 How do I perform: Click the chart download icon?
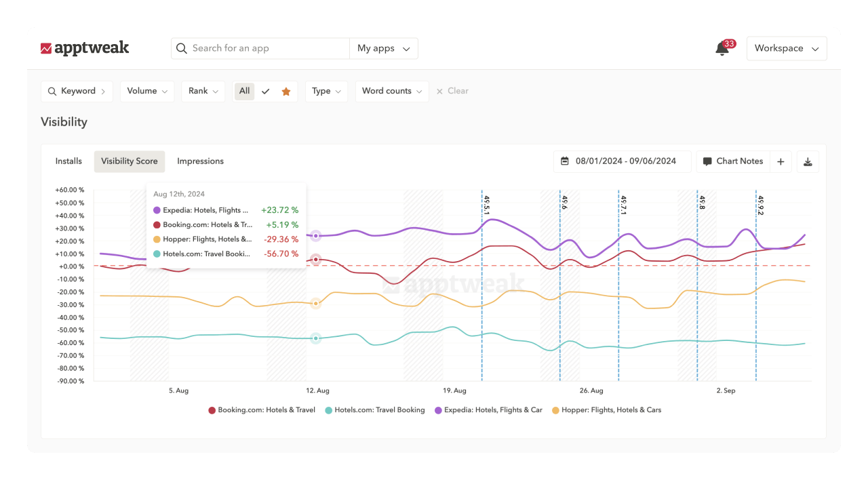tap(808, 161)
